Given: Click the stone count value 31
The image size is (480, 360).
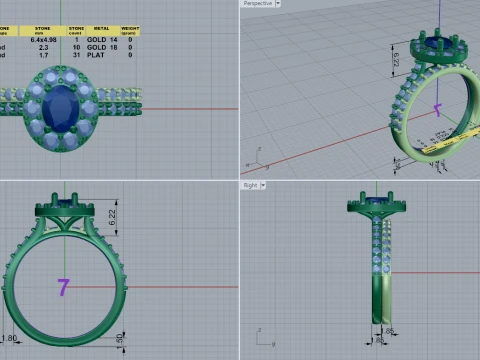Looking at the screenshot, I should [x=76, y=55].
